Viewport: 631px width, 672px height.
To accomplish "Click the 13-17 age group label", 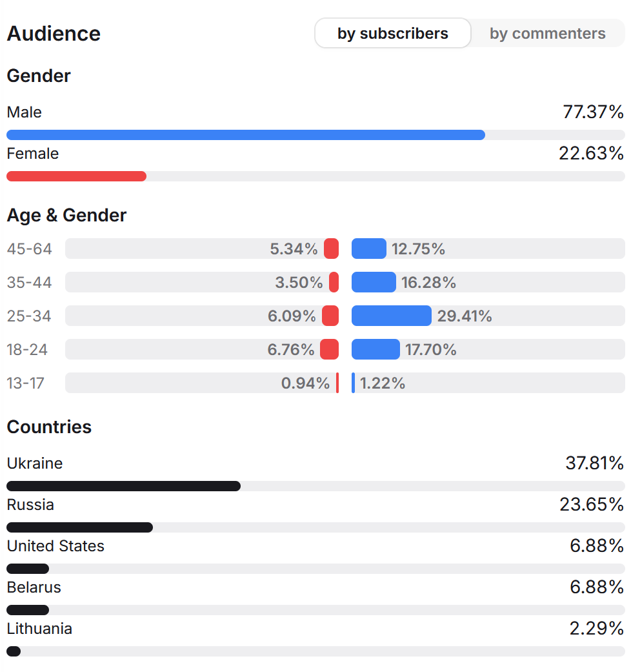I will click(x=26, y=383).
